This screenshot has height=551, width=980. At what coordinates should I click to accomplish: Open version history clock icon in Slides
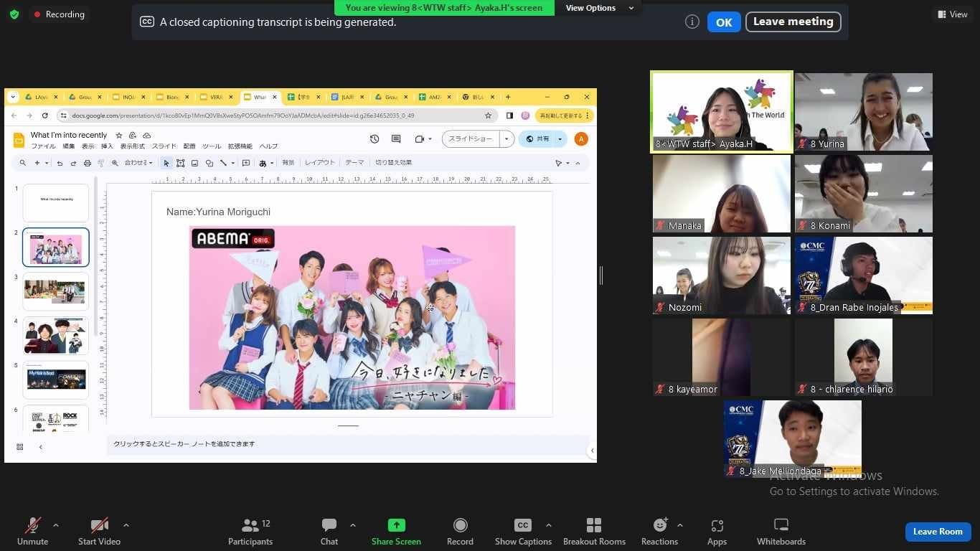(374, 139)
